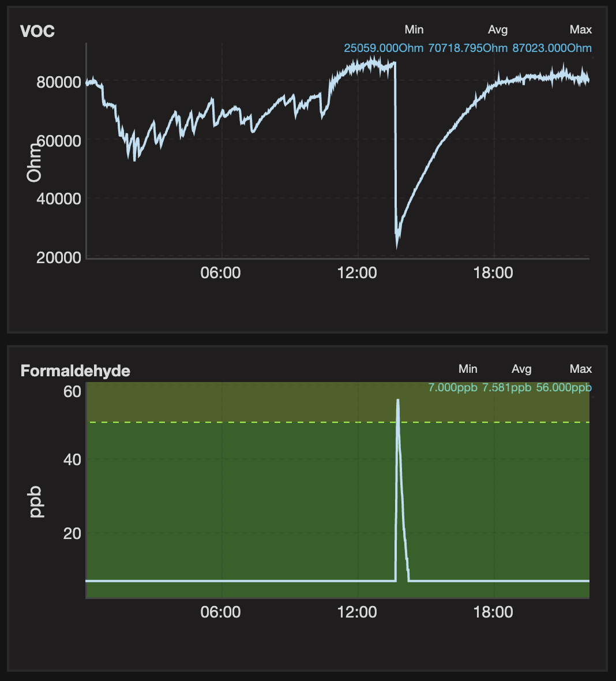Select the 87023.000Ohm maximum value
Screen dimensions: 616x681
pos(552,48)
